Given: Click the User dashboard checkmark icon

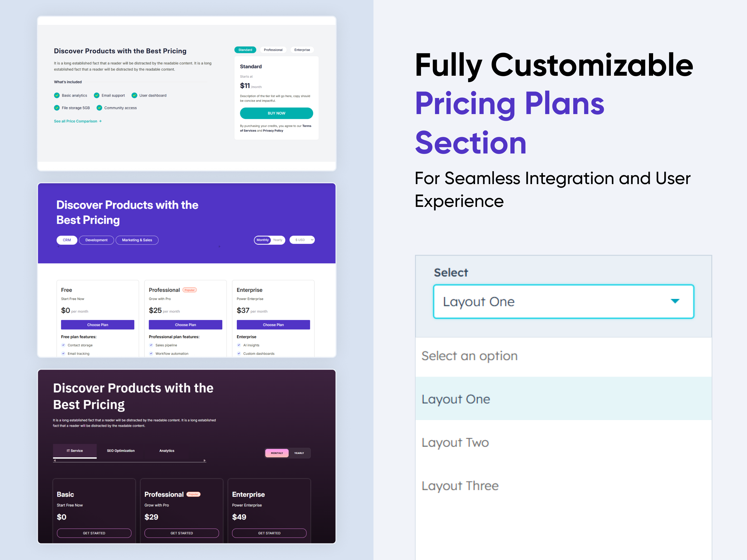Looking at the screenshot, I should pos(134,95).
